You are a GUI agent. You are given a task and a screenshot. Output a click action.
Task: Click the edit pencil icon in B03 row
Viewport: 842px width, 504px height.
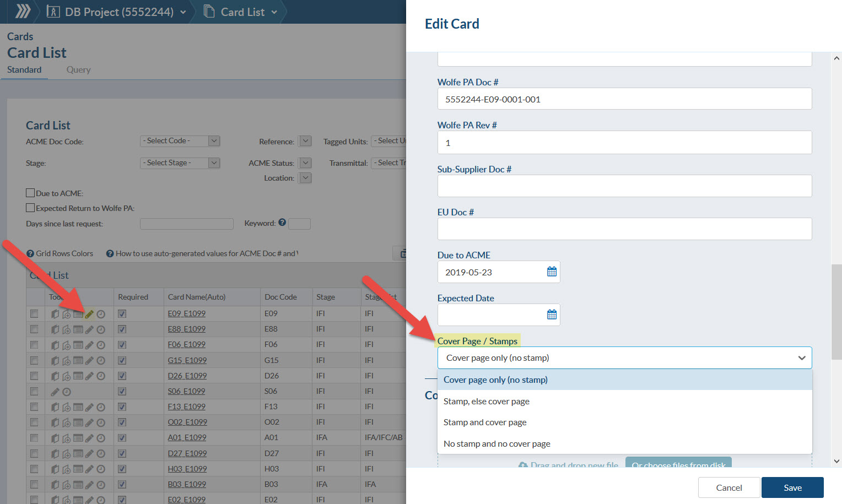coord(89,485)
